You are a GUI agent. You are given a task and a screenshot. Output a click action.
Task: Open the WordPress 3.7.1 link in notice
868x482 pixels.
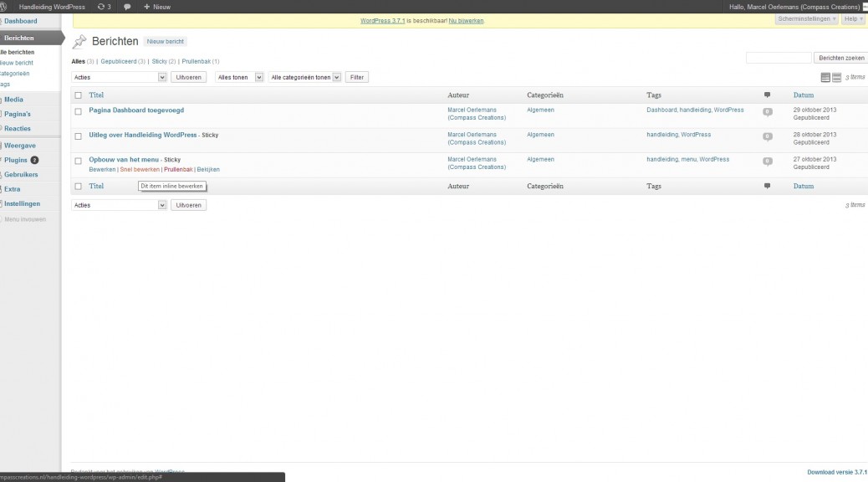click(x=382, y=20)
